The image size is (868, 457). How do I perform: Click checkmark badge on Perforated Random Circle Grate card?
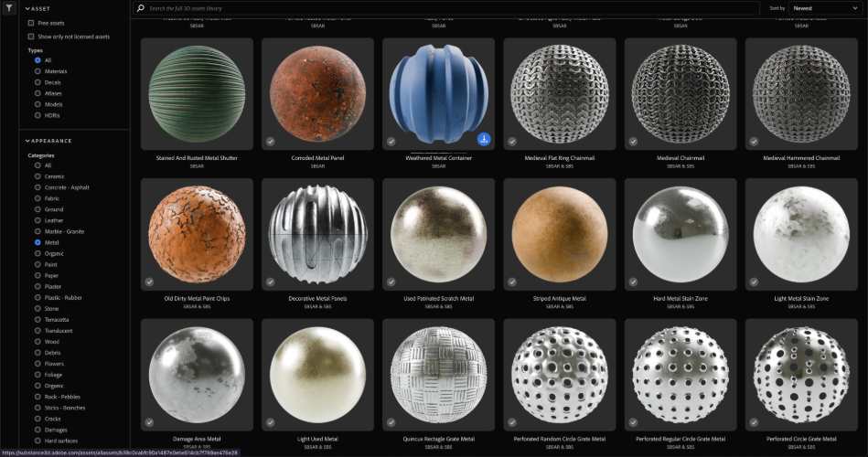point(512,422)
